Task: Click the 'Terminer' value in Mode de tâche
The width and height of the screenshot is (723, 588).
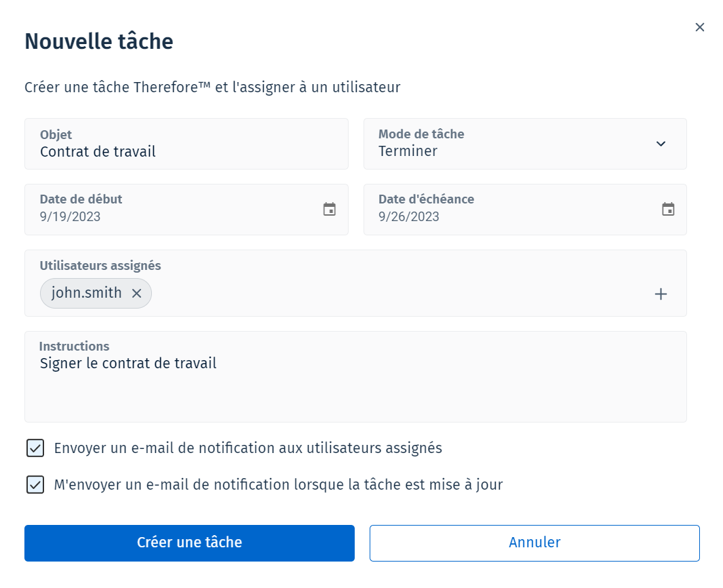Action: [x=408, y=151]
